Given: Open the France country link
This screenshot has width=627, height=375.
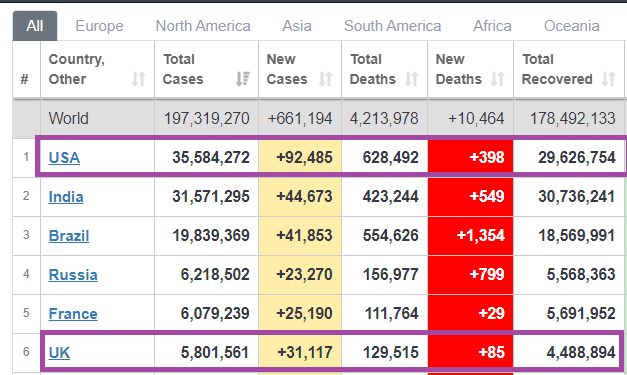Looking at the screenshot, I should pos(73,314).
